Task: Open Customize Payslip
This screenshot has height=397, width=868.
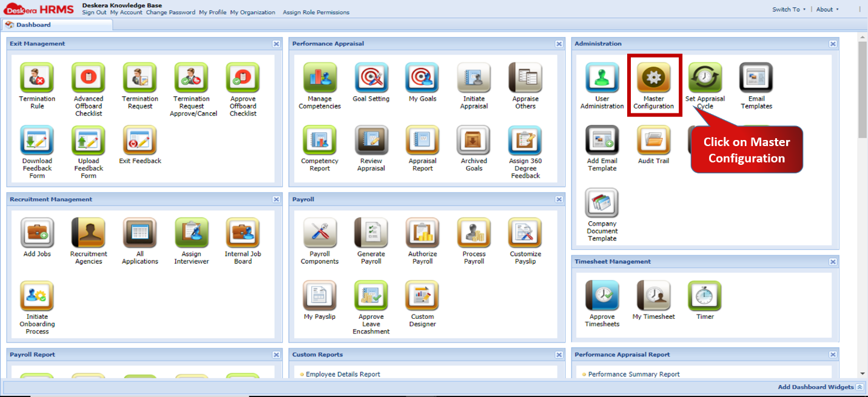Action: coord(525,232)
